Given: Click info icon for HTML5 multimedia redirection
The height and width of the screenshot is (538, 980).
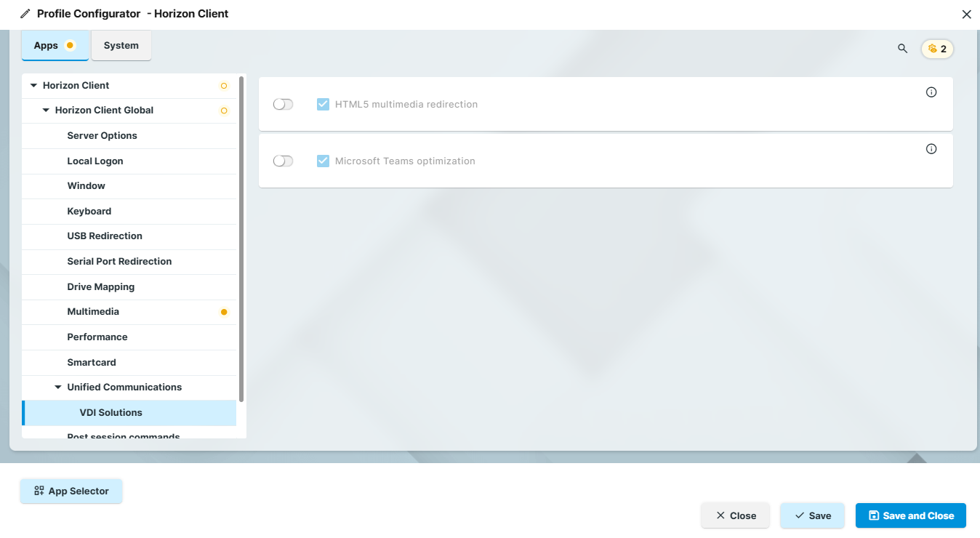Looking at the screenshot, I should click(931, 92).
